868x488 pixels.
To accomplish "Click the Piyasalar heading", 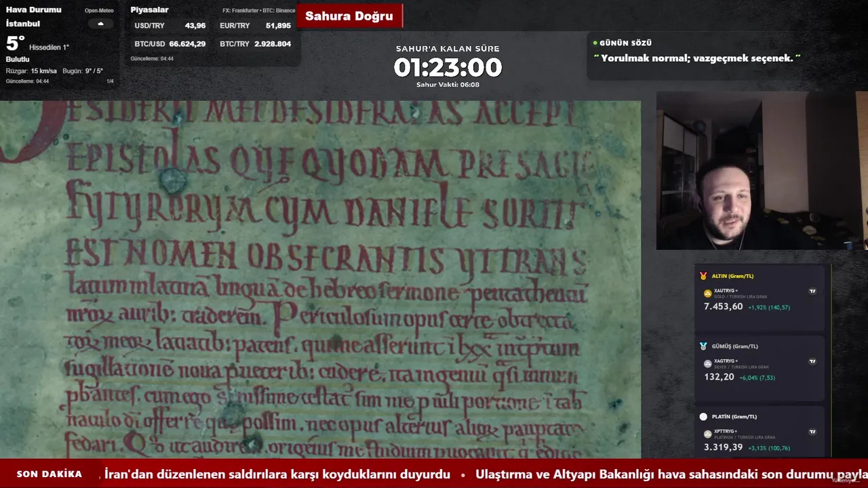I will coord(150,10).
